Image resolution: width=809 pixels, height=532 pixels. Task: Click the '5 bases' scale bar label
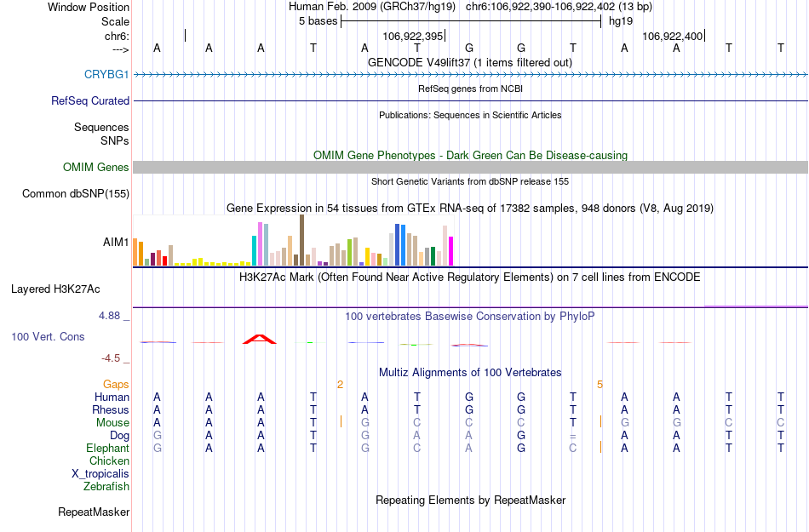coord(318,21)
